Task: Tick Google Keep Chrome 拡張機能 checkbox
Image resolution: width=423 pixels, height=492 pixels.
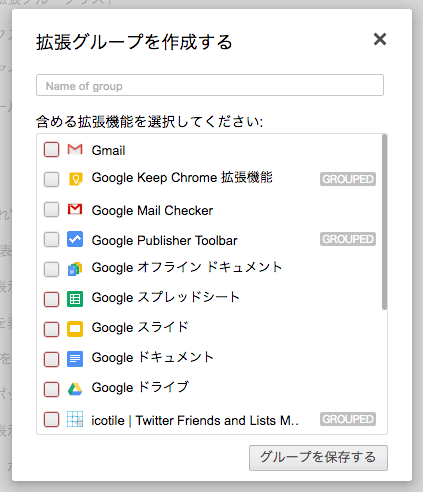Action: 51,179
